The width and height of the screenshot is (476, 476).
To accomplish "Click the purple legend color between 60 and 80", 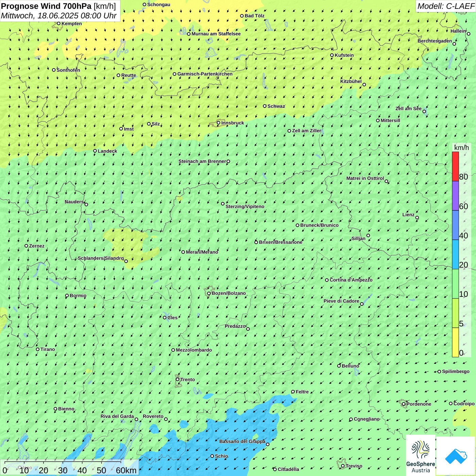I will click(455, 196).
